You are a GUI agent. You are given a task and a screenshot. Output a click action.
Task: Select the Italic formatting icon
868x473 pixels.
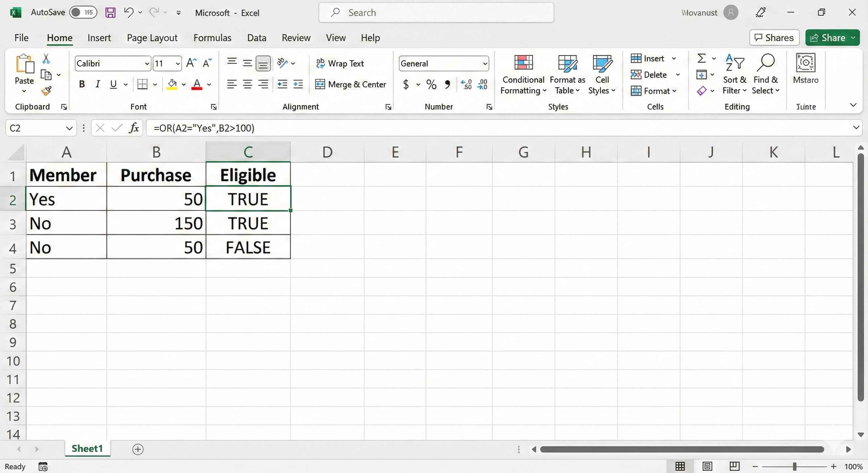click(x=97, y=84)
